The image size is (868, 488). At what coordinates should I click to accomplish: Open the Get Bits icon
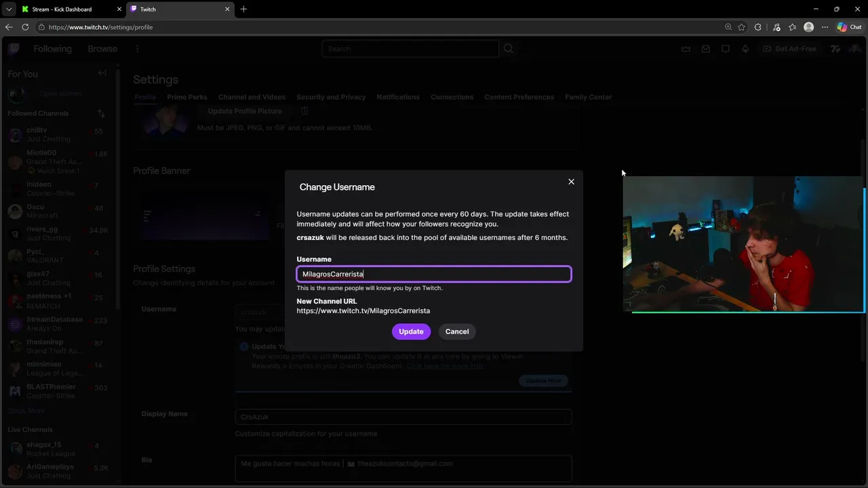[745, 49]
